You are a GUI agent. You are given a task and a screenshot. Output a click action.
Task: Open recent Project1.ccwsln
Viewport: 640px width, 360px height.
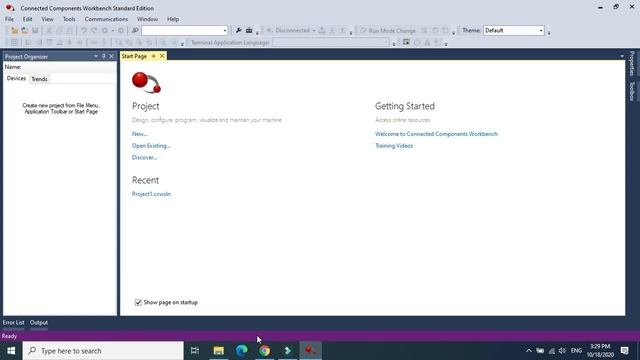pyautogui.click(x=151, y=194)
